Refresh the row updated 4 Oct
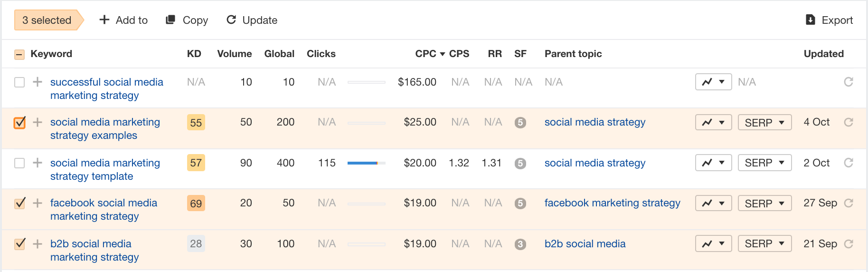 pos(849,122)
